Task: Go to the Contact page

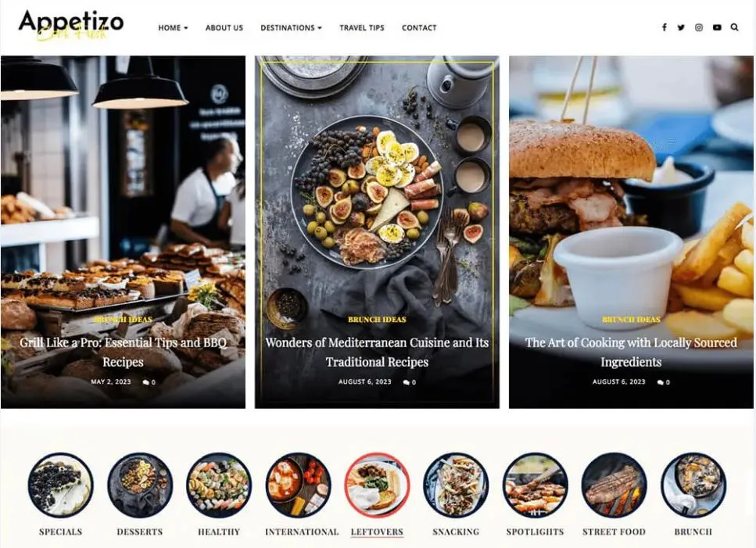Action: (x=419, y=28)
